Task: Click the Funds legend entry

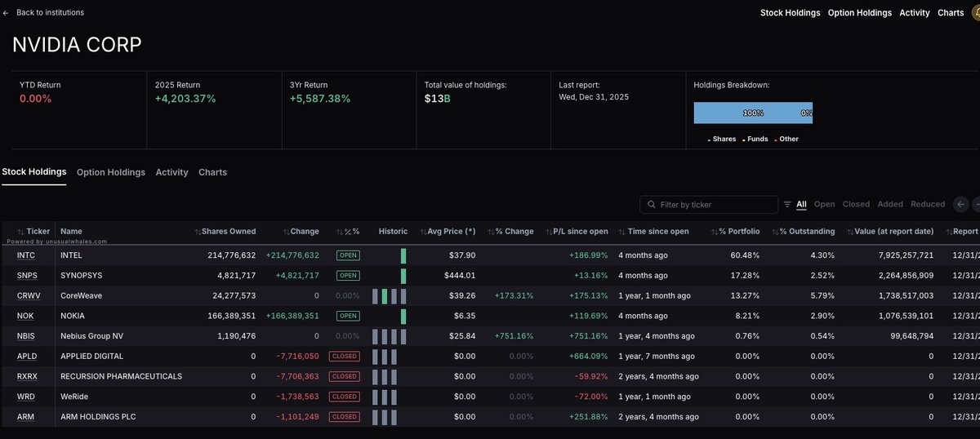Action: point(755,139)
